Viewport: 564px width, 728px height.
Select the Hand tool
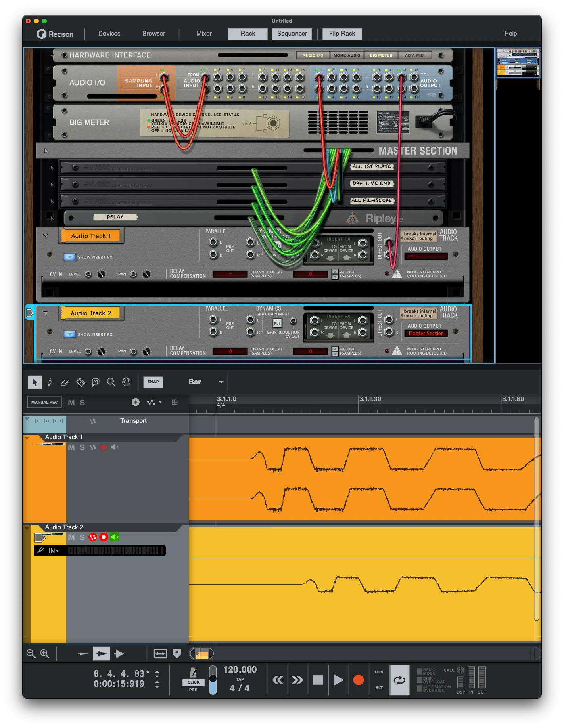click(x=126, y=382)
